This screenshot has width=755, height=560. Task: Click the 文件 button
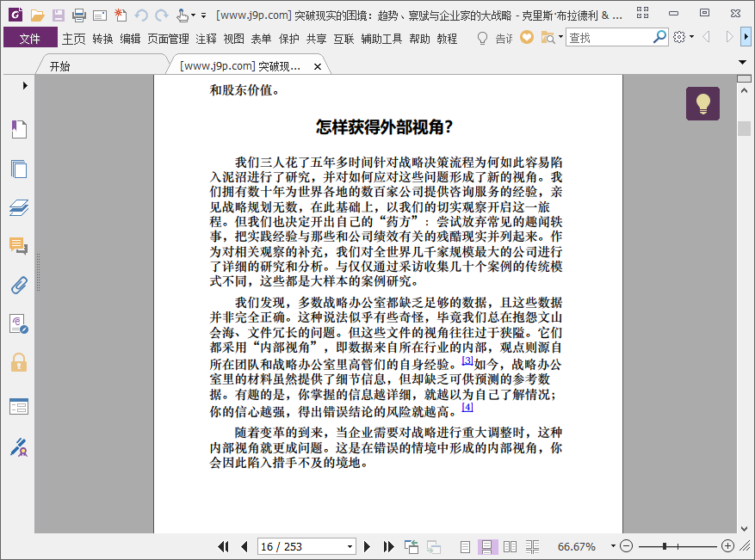29,38
